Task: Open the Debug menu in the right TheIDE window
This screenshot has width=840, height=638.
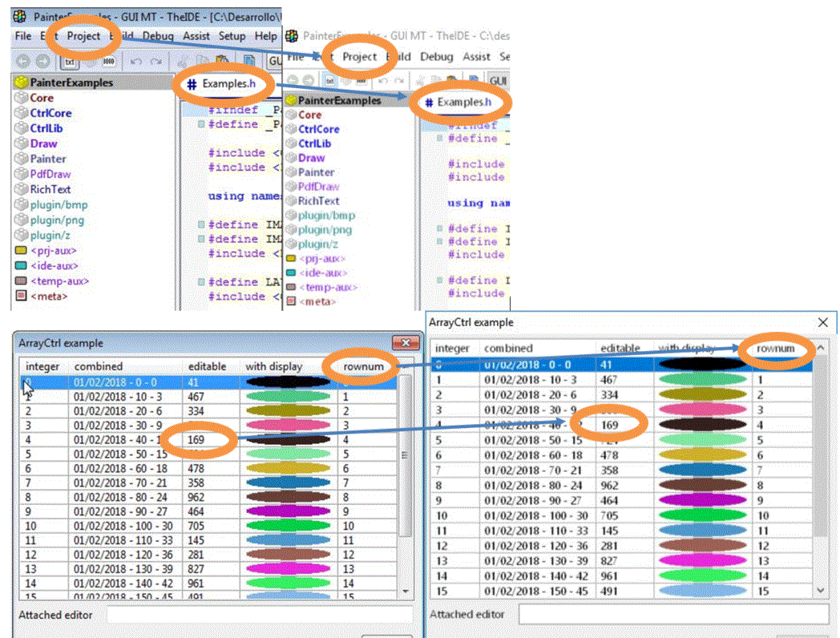Action: pos(436,57)
